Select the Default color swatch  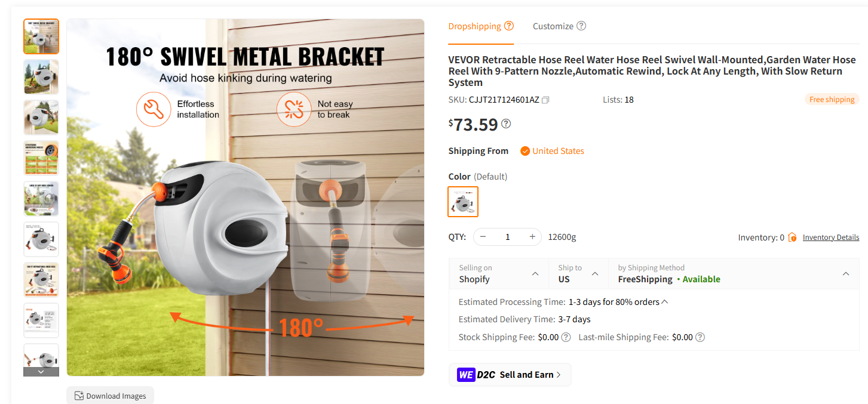463,201
